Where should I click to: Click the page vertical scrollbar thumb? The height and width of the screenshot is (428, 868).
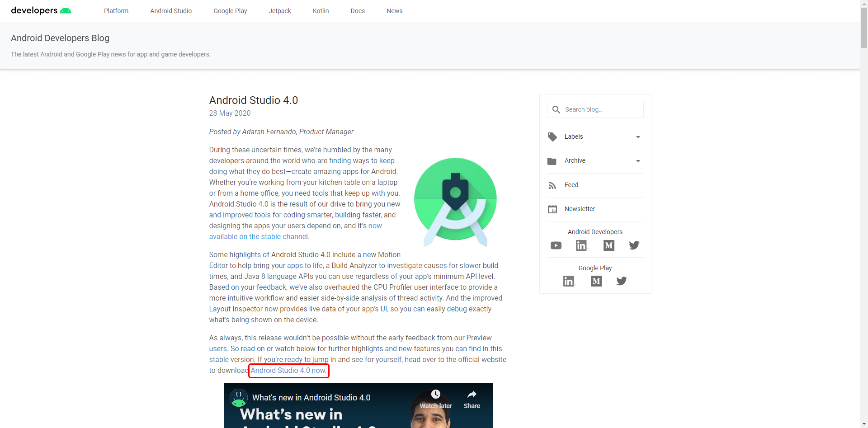pos(864,27)
